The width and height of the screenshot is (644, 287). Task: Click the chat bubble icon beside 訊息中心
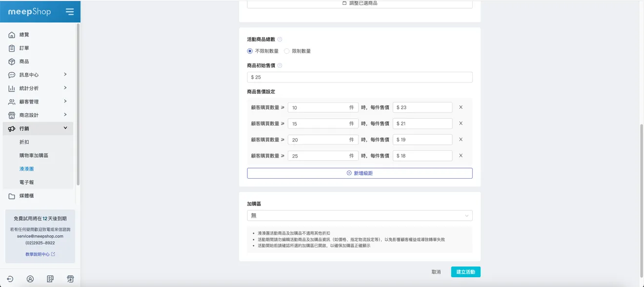click(12, 75)
